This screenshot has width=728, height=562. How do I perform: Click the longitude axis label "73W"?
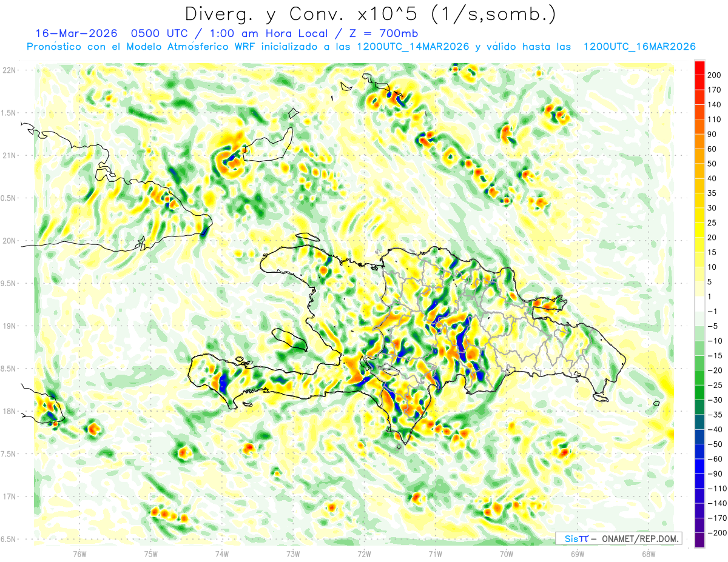[293, 553]
